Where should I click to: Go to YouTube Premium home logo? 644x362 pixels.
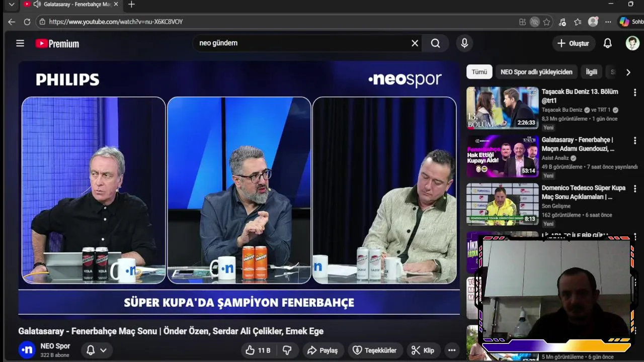tap(57, 44)
